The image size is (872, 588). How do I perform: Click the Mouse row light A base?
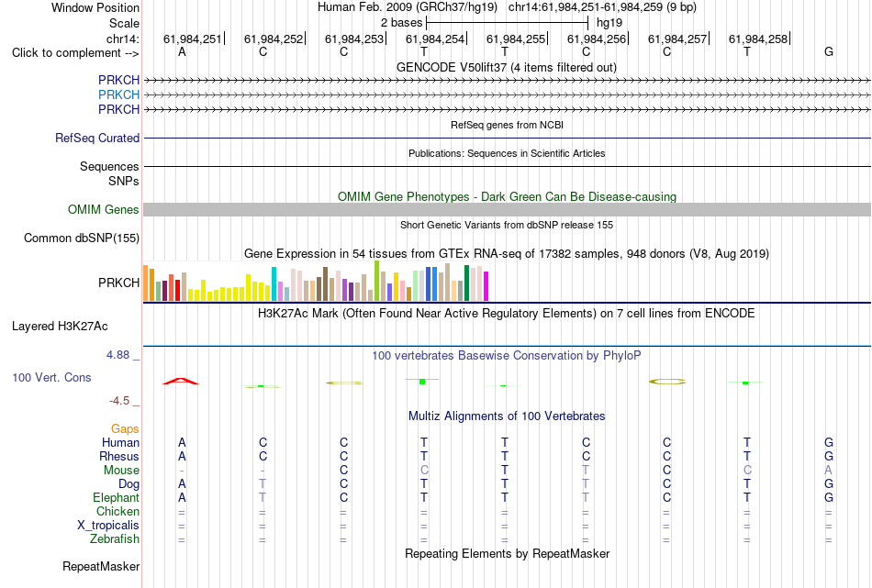point(829,471)
